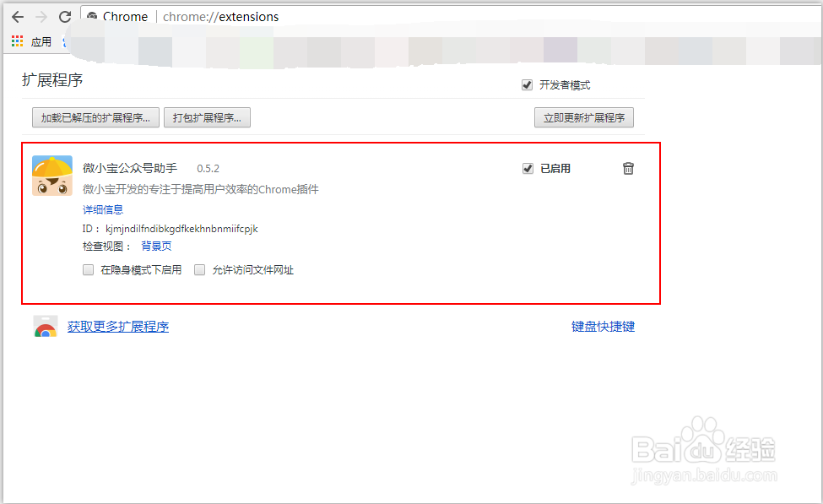Image resolution: width=823 pixels, height=504 pixels.
Task: Open the Apps grid icon in the bookmarks bar
Action: (x=18, y=41)
